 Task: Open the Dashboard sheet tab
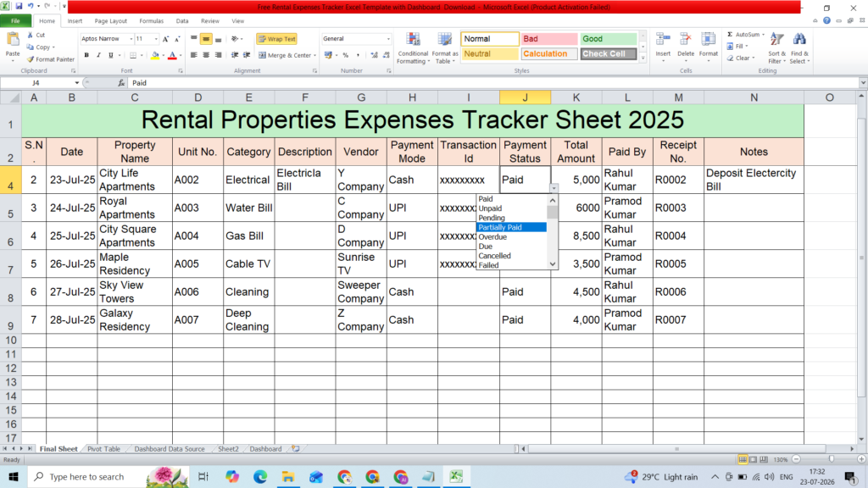click(265, 449)
